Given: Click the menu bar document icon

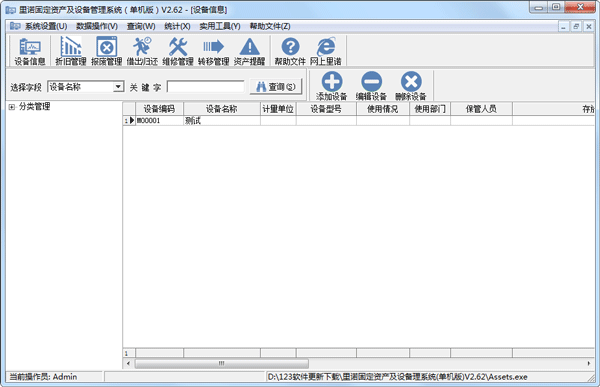Looking at the screenshot, I should [15, 26].
